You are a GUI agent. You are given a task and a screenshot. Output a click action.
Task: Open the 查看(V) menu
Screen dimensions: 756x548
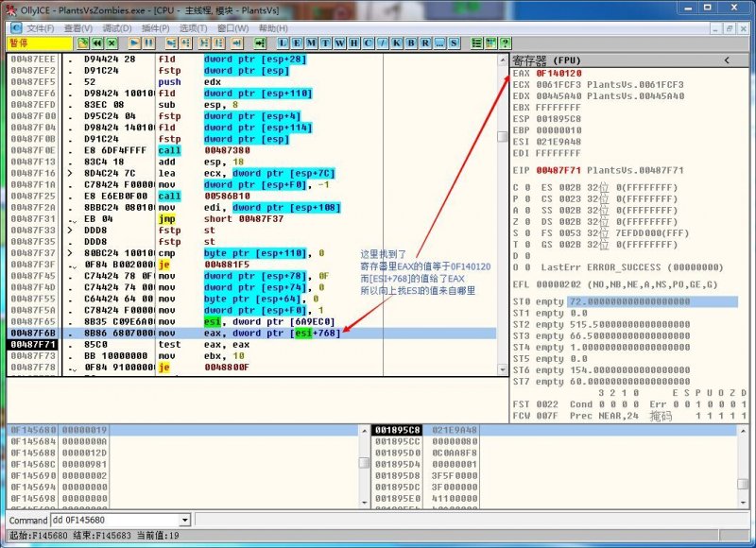[78, 28]
